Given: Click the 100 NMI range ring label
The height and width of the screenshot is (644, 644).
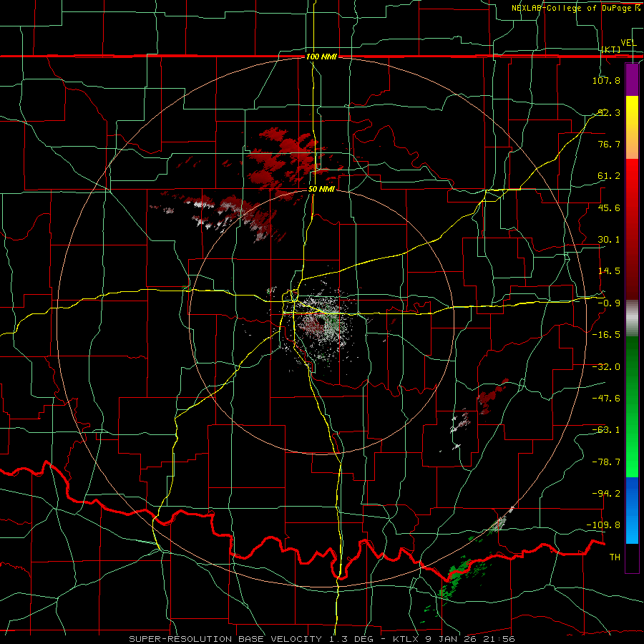Looking at the screenshot, I should (321, 57).
